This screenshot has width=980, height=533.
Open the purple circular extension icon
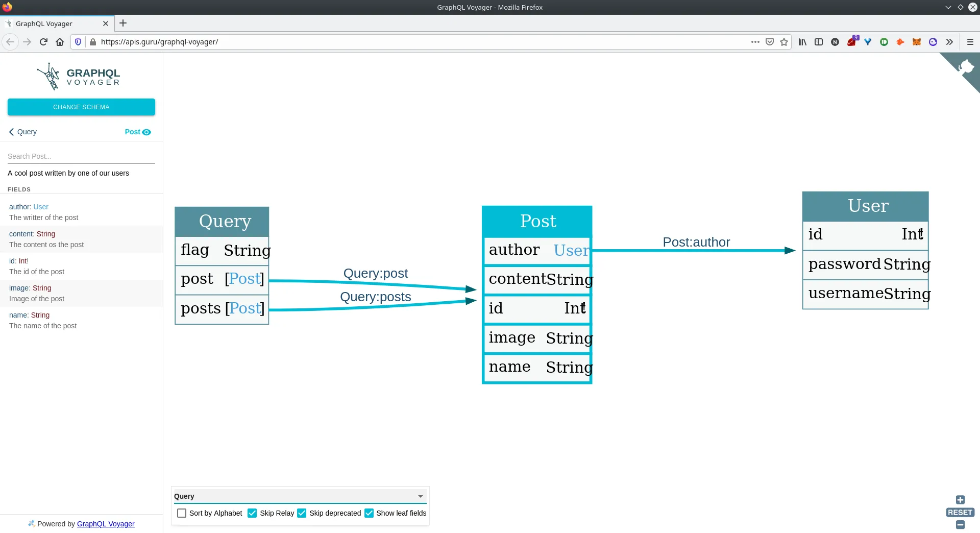(x=933, y=42)
